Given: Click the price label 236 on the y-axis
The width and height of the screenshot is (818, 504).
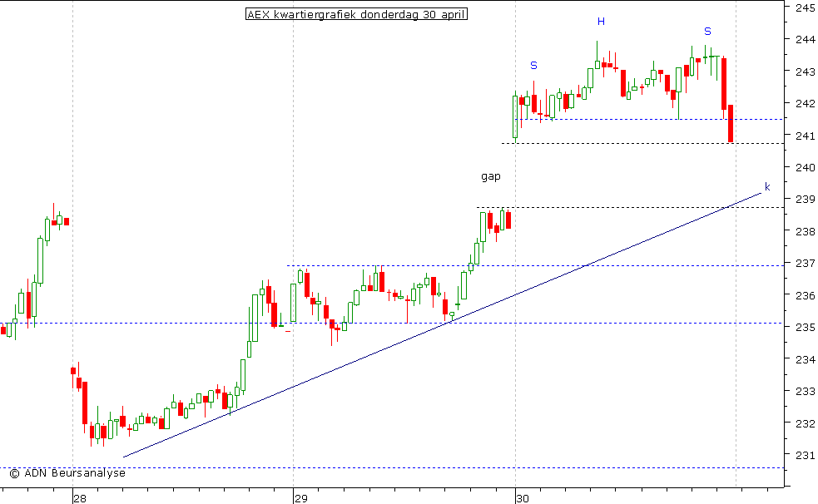Looking at the screenshot, I should click(806, 296).
